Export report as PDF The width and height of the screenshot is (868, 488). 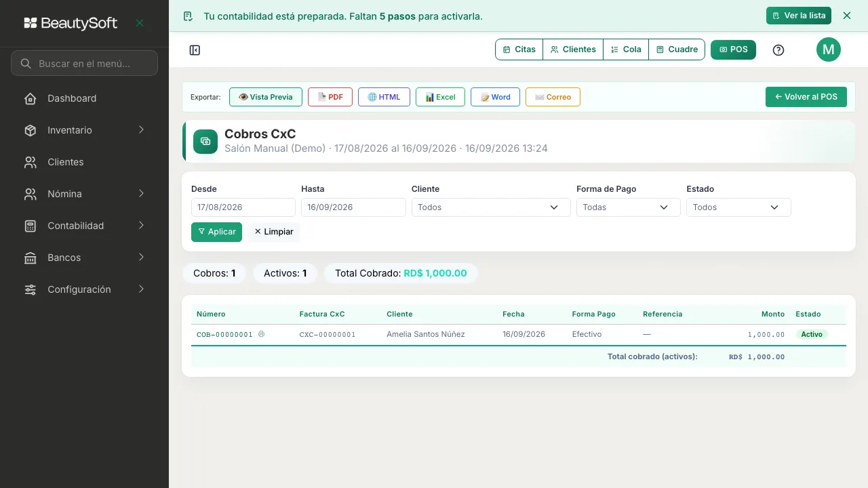(x=330, y=97)
